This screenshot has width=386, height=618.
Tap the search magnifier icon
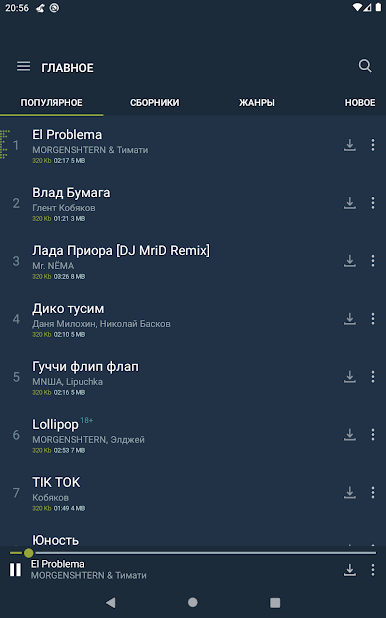(x=365, y=66)
